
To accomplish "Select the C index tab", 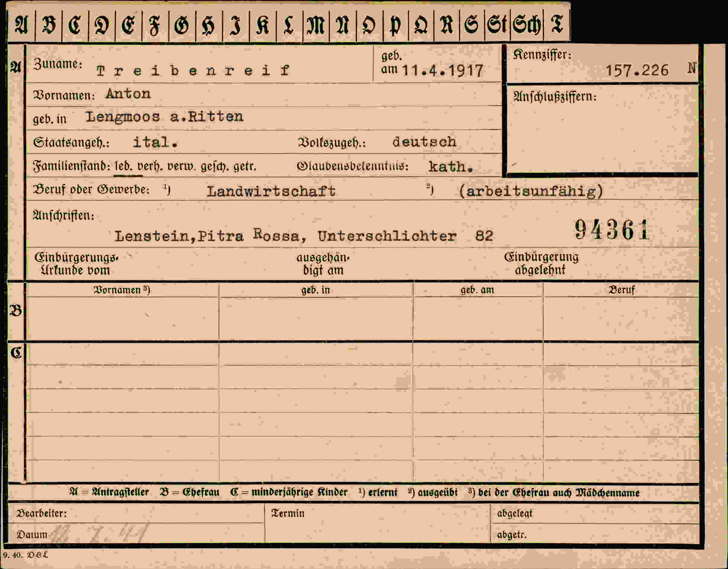I will click(x=75, y=25).
